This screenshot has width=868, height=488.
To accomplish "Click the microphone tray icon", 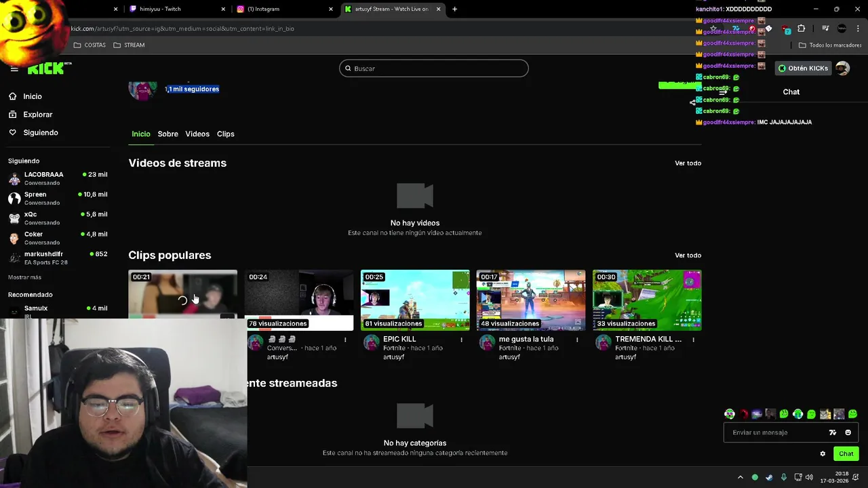I will pos(784,477).
